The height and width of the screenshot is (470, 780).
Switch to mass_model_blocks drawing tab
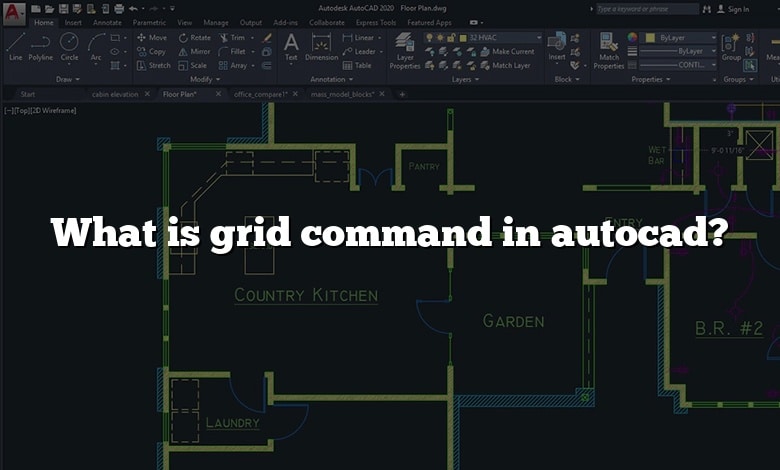[343, 94]
